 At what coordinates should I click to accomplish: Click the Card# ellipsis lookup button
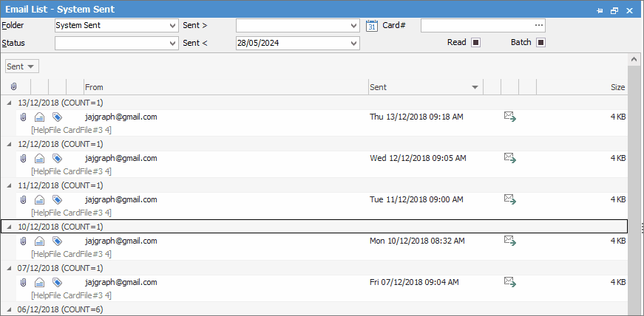point(539,25)
